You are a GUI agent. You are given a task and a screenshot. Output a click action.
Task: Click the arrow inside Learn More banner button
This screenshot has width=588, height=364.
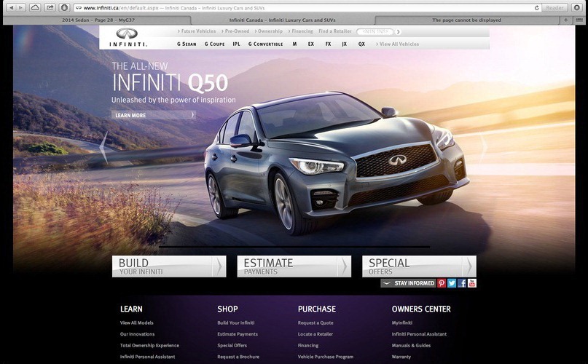192,115
